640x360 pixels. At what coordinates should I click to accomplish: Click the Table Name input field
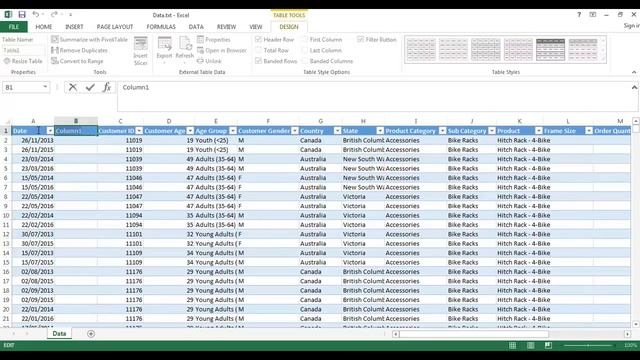23,50
